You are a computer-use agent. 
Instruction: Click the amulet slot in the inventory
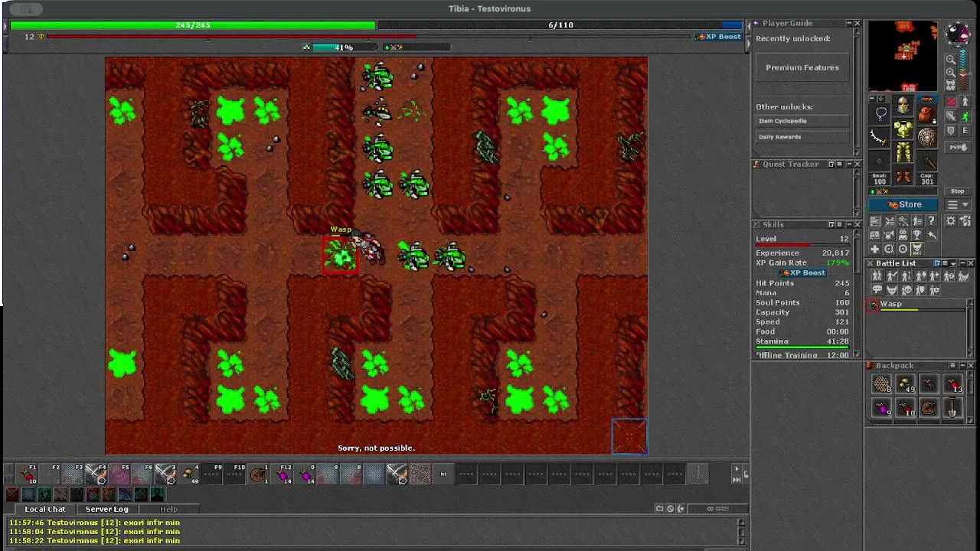coord(879,114)
